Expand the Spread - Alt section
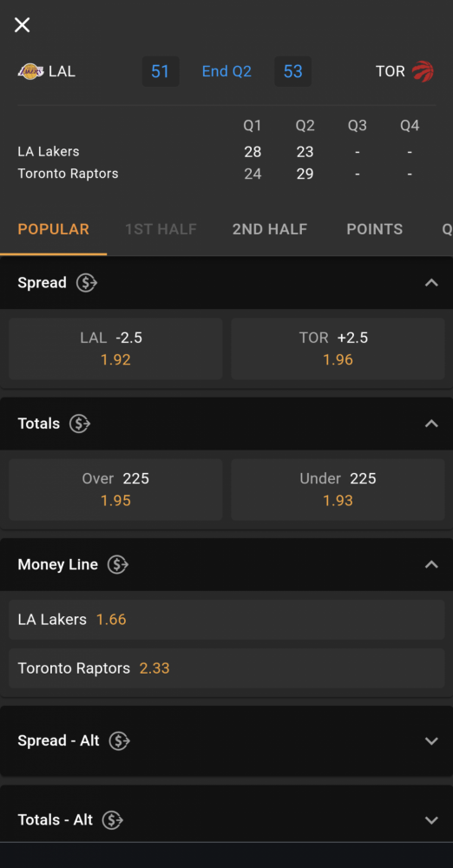This screenshot has height=868, width=453. click(431, 740)
